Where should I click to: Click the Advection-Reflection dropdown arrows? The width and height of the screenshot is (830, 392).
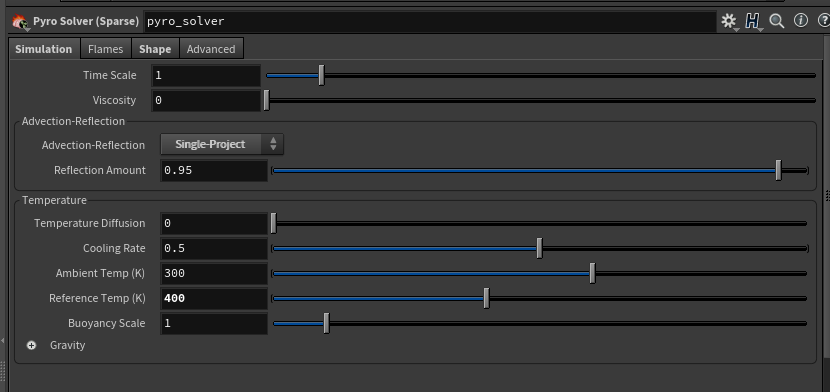(273, 144)
